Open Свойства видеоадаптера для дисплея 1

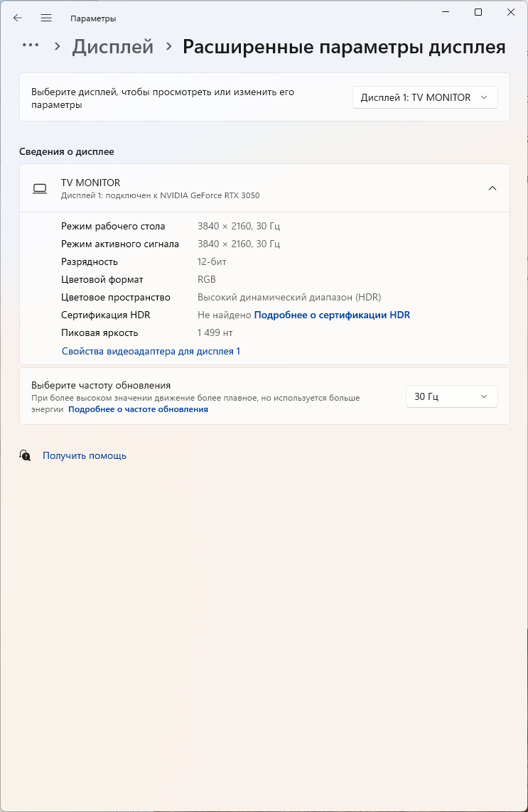pyautogui.click(x=151, y=351)
